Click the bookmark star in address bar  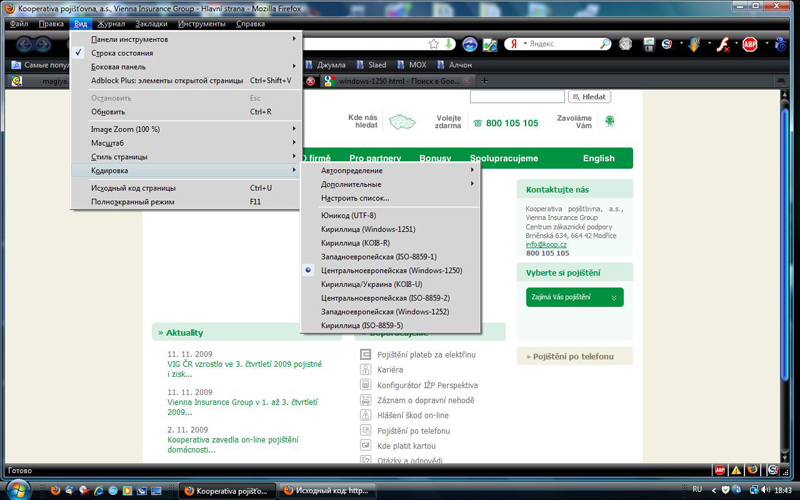click(x=434, y=44)
